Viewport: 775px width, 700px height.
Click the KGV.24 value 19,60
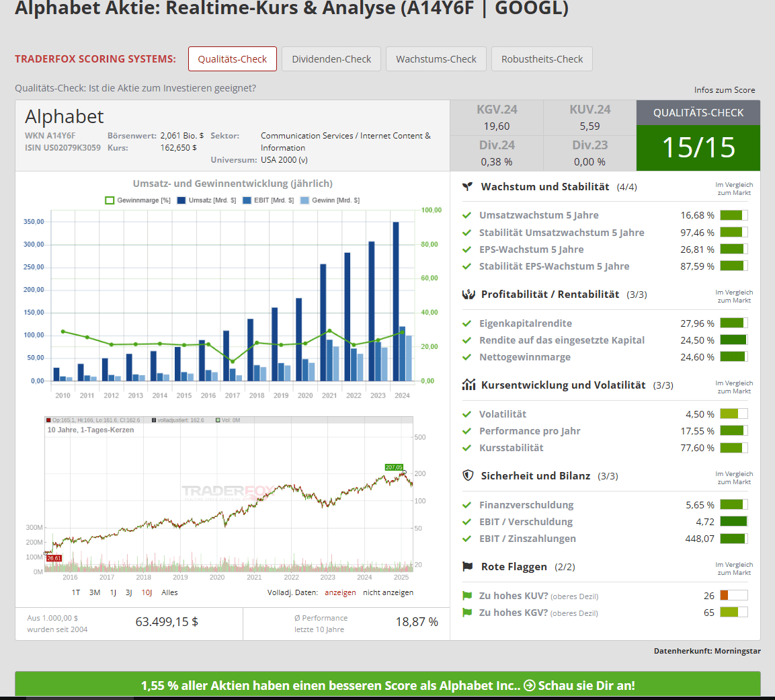[497, 126]
